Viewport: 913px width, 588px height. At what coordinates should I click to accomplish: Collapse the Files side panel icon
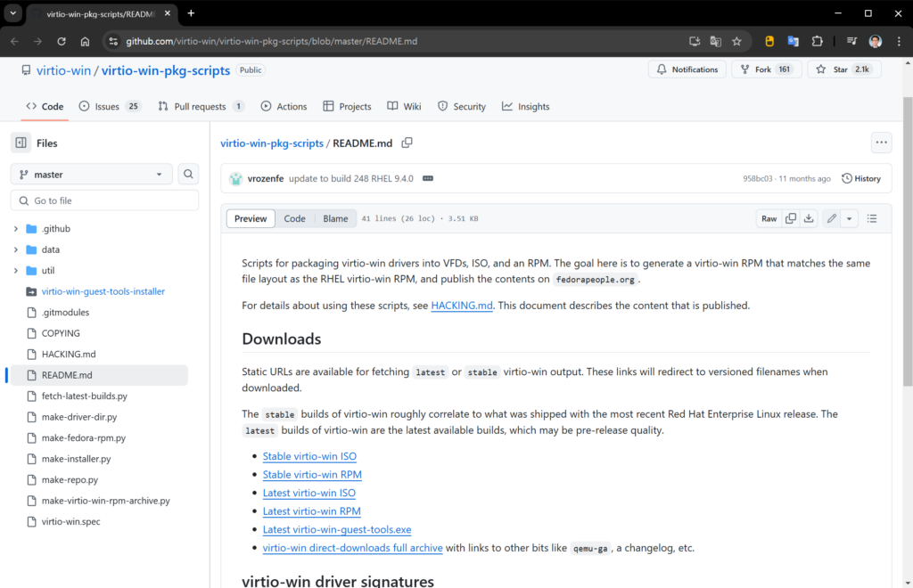[x=21, y=143]
